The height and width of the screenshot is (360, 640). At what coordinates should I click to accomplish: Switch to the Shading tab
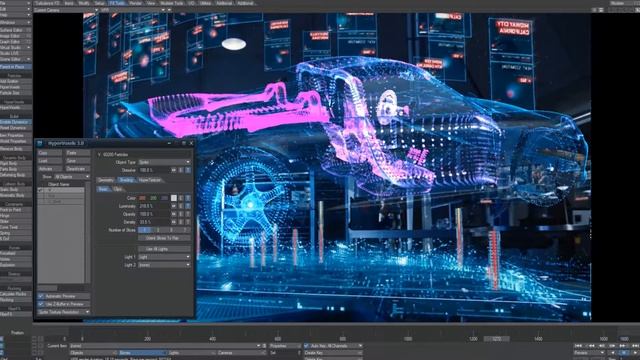pyautogui.click(x=127, y=180)
